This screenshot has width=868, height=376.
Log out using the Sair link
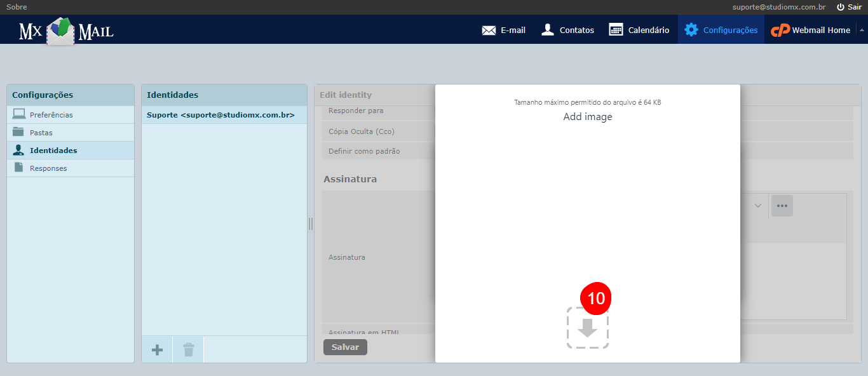point(853,6)
